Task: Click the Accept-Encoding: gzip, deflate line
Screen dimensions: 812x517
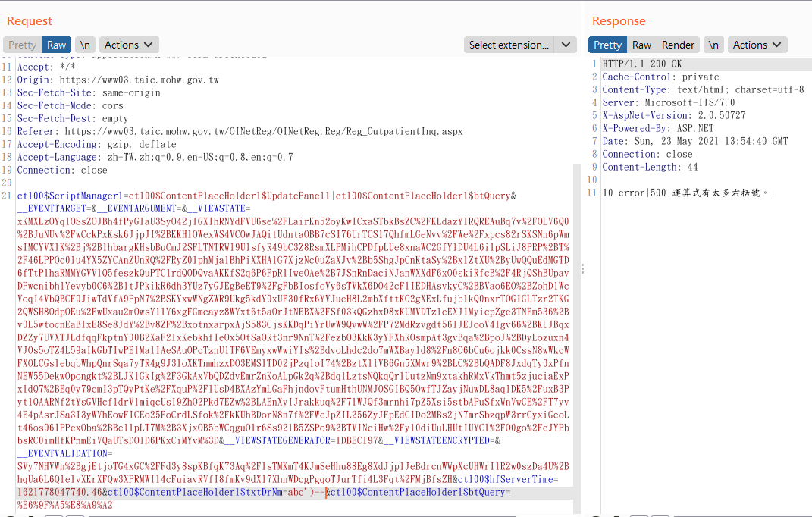Action: pos(96,145)
